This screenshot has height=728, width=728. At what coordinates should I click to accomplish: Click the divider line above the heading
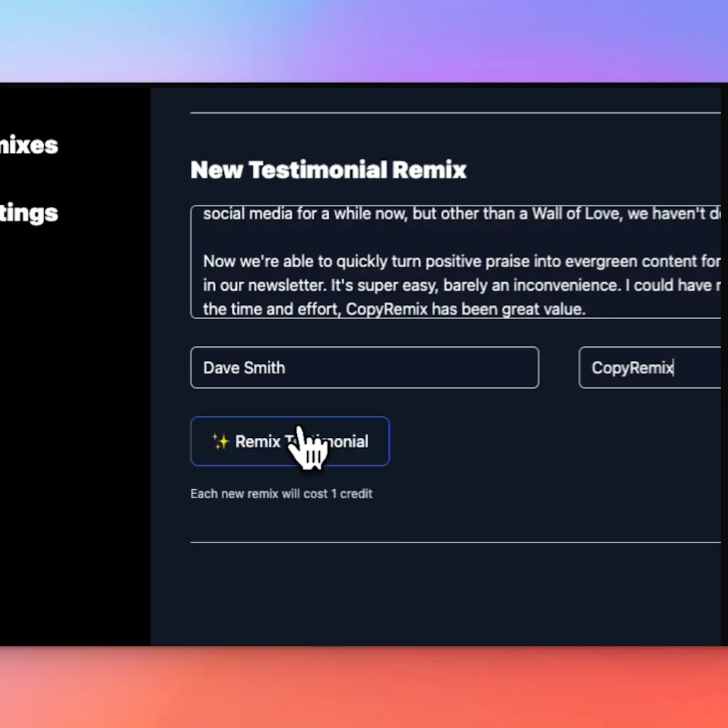point(455,112)
